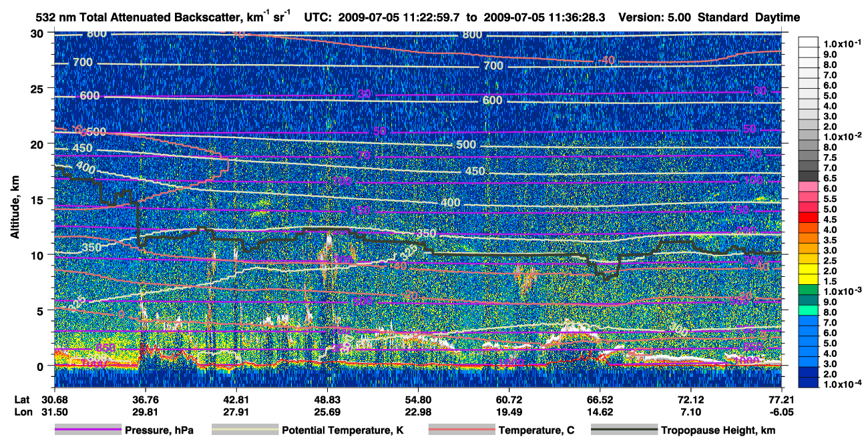Select latitude value "48.83"
Viewport: 868px width, 445px height.
(x=327, y=399)
